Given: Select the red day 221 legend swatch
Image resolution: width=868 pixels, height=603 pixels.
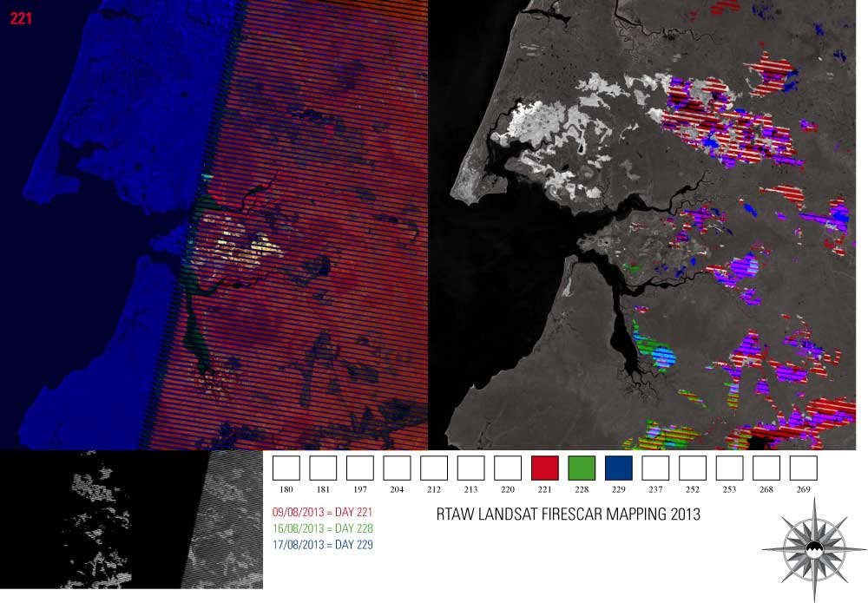Looking at the screenshot, I should point(544,468).
